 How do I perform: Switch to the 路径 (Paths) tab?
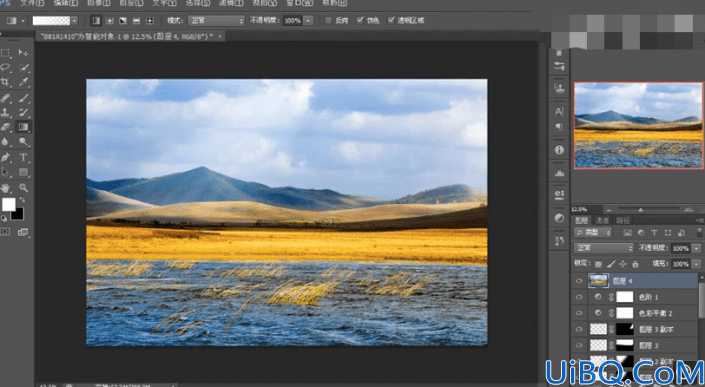tap(623, 220)
